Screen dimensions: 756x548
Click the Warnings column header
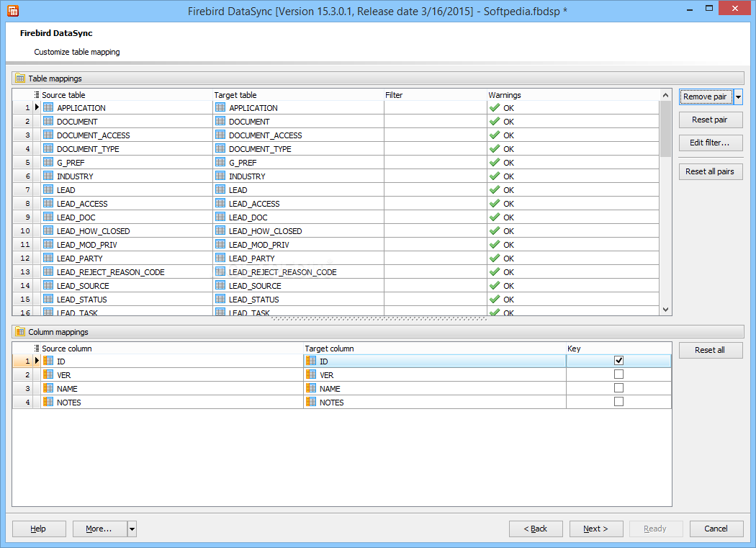pyautogui.click(x=573, y=95)
